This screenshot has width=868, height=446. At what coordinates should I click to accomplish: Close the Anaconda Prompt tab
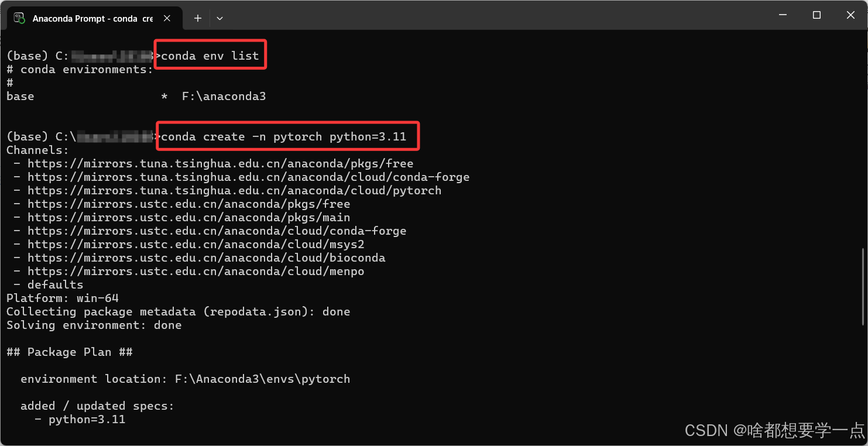[167, 18]
